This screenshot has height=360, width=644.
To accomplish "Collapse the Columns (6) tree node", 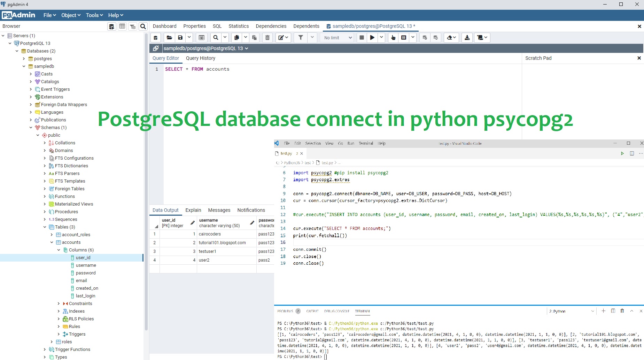I will [59, 250].
